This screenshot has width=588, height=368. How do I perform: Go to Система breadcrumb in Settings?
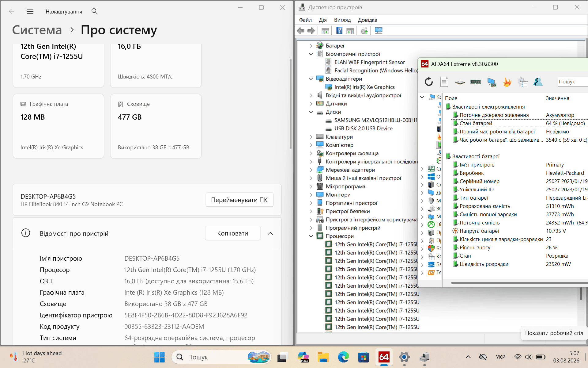click(37, 30)
